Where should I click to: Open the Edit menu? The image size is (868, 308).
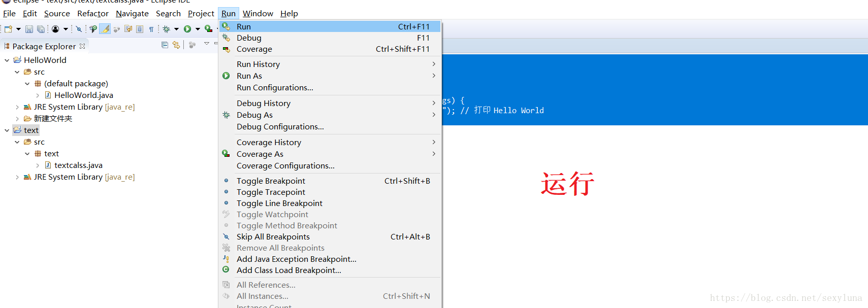30,13
